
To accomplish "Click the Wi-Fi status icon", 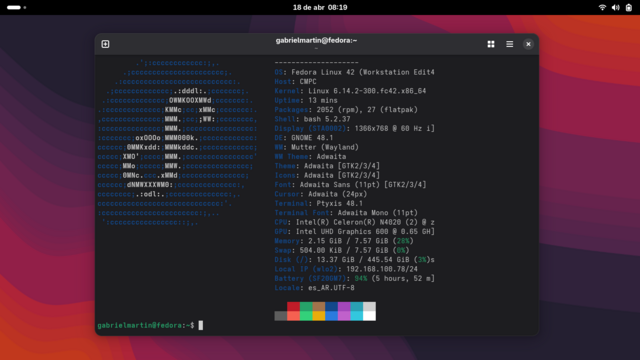I will pyautogui.click(x=602, y=7).
